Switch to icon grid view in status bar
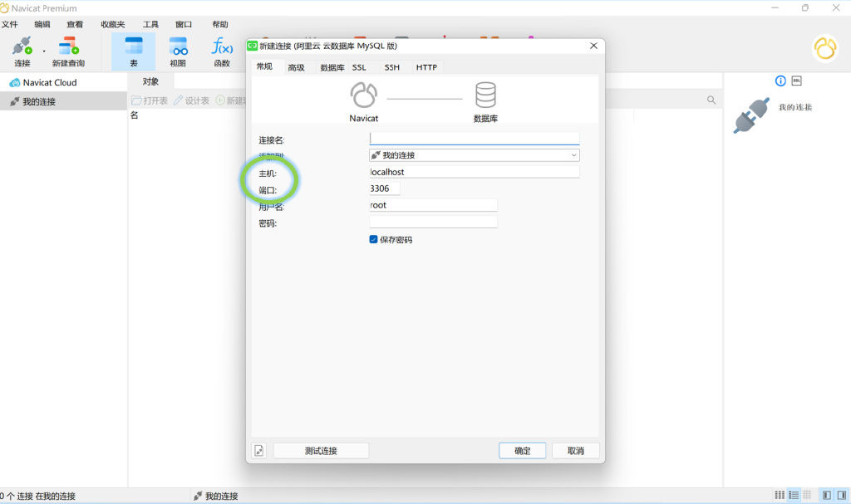Viewport: 851px width, 504px height. click(780, 495)
